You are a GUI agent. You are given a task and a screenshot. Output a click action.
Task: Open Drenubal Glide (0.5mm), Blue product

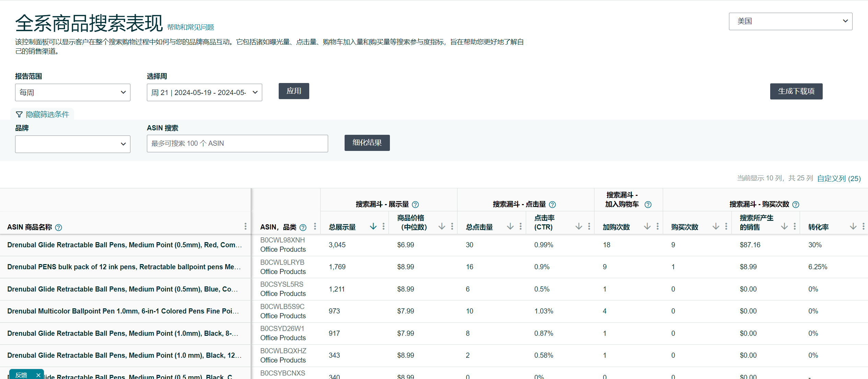123,289
